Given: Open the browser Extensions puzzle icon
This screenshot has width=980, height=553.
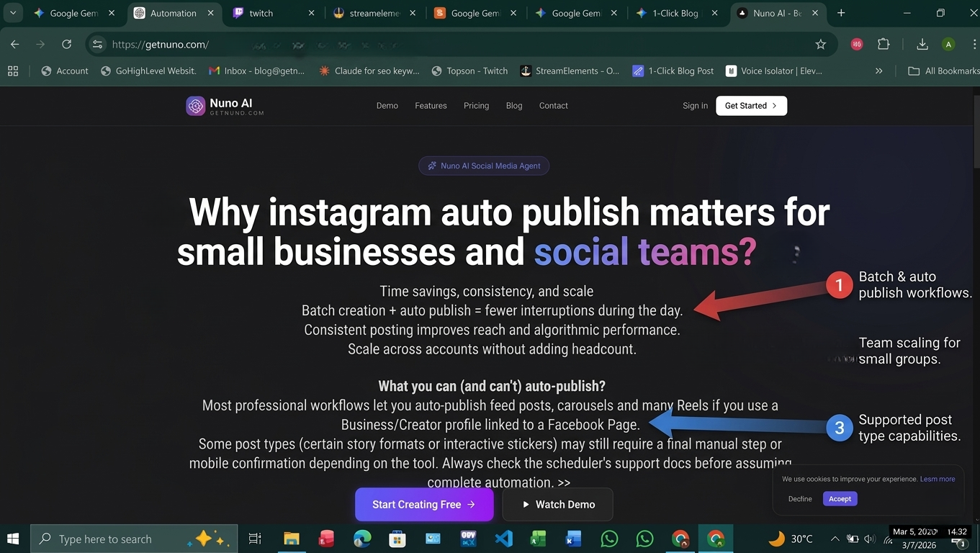Looking at the screenshot, I should [884, 45].
